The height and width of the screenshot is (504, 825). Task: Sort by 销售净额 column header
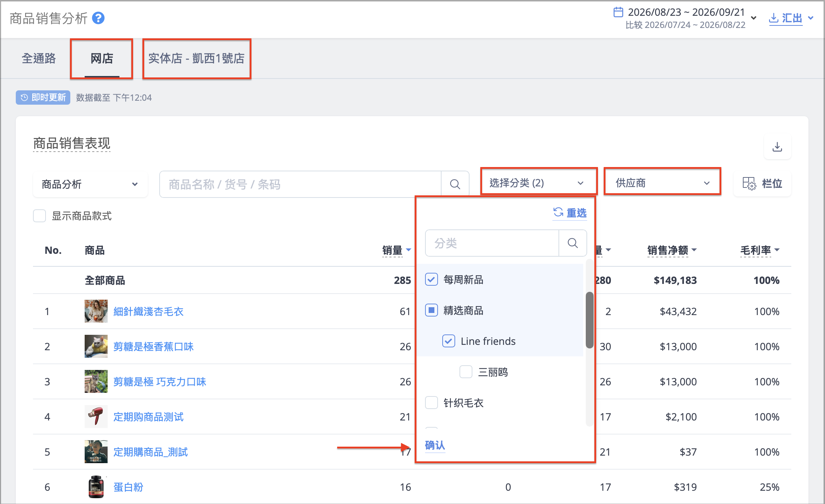[672, 250]
